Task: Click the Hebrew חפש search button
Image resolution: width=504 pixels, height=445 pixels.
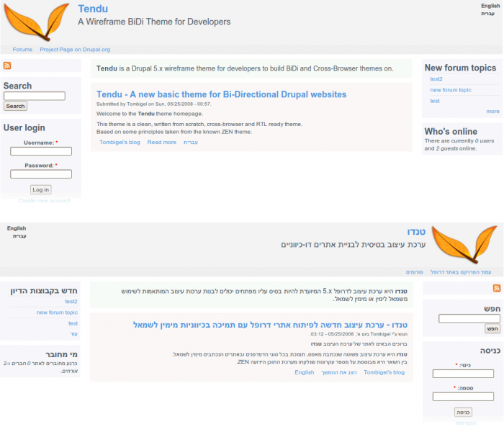Action: click(492, 328)
